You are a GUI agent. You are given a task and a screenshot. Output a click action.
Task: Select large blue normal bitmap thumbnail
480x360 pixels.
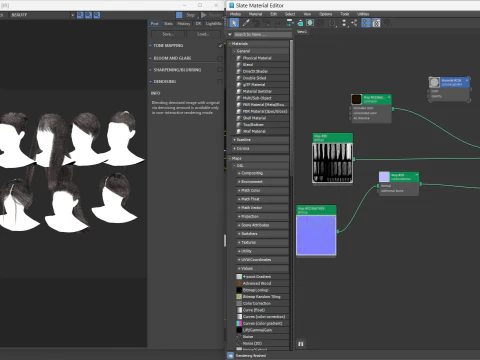[x=316, y=235]
